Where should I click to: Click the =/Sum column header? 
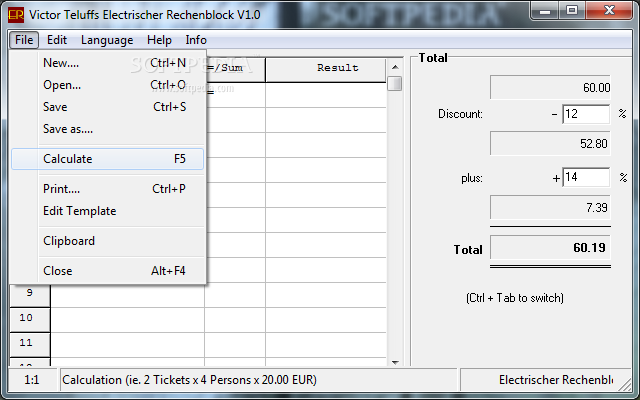coord(235,68)
